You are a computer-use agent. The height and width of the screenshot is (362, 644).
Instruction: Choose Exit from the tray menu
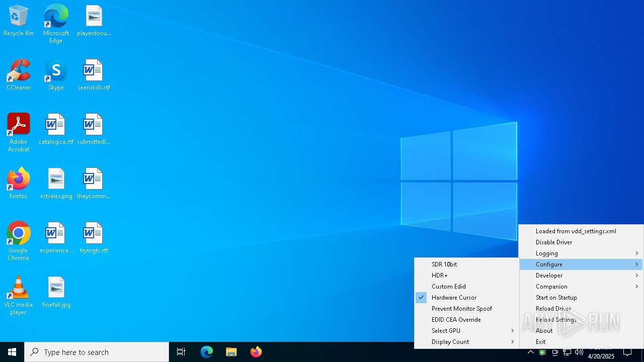(x=581, y=342)
